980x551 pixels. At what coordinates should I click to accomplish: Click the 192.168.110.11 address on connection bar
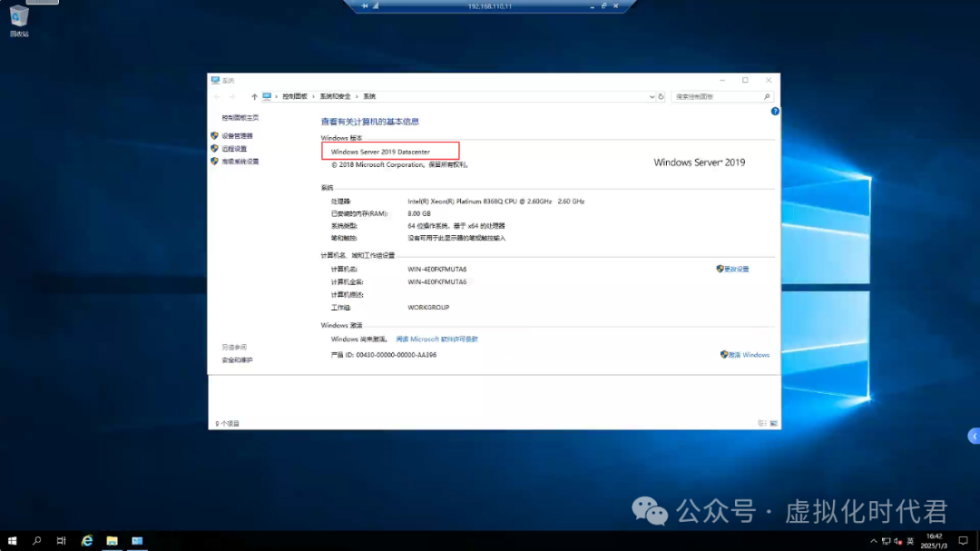click(x=490, y=6)
